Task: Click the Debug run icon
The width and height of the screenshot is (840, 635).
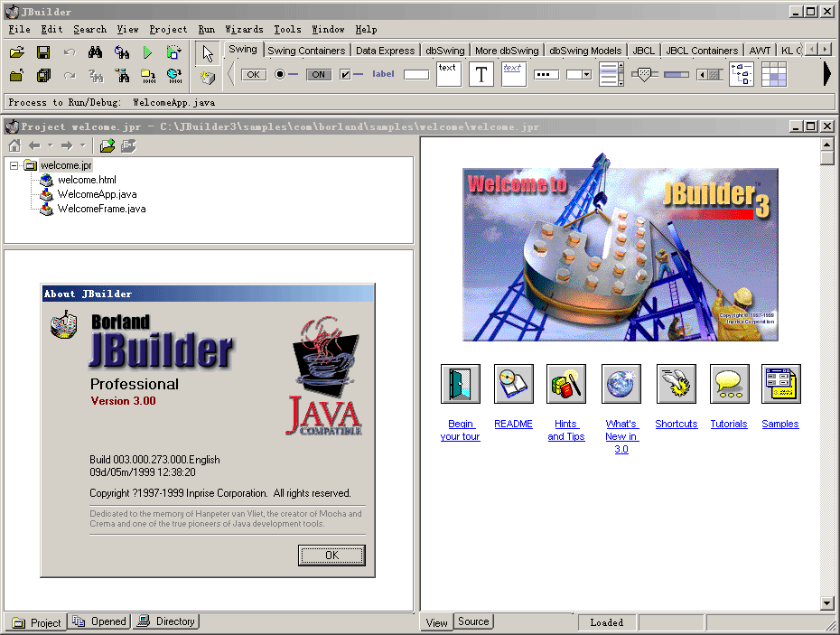Action: 173,52
